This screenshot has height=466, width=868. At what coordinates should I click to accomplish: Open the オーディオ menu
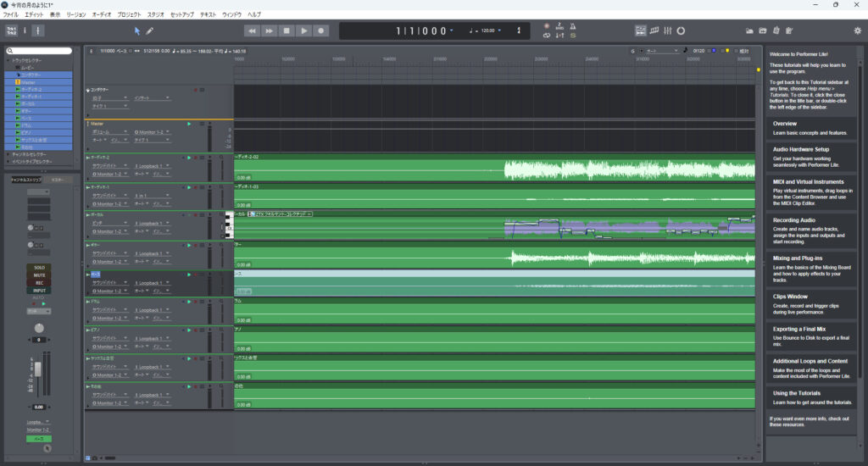coord(101,14)
